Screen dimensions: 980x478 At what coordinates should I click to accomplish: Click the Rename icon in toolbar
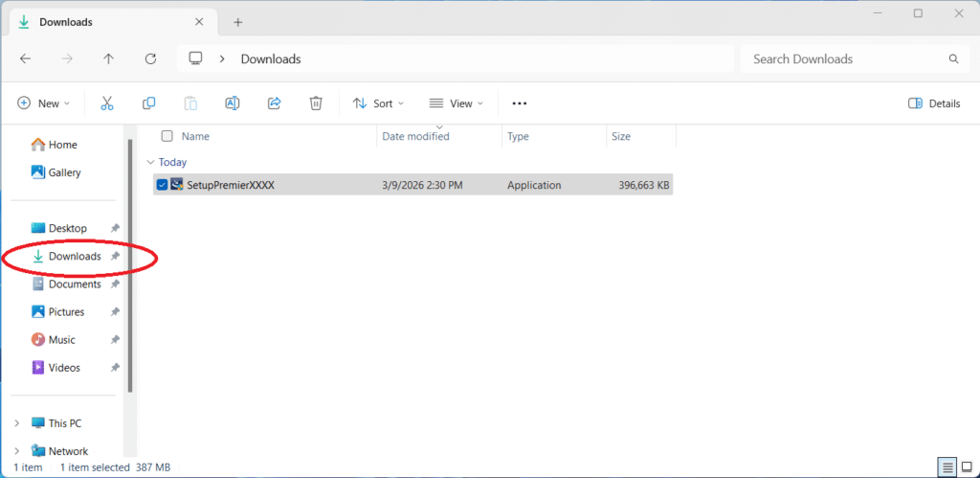[232, 103]
